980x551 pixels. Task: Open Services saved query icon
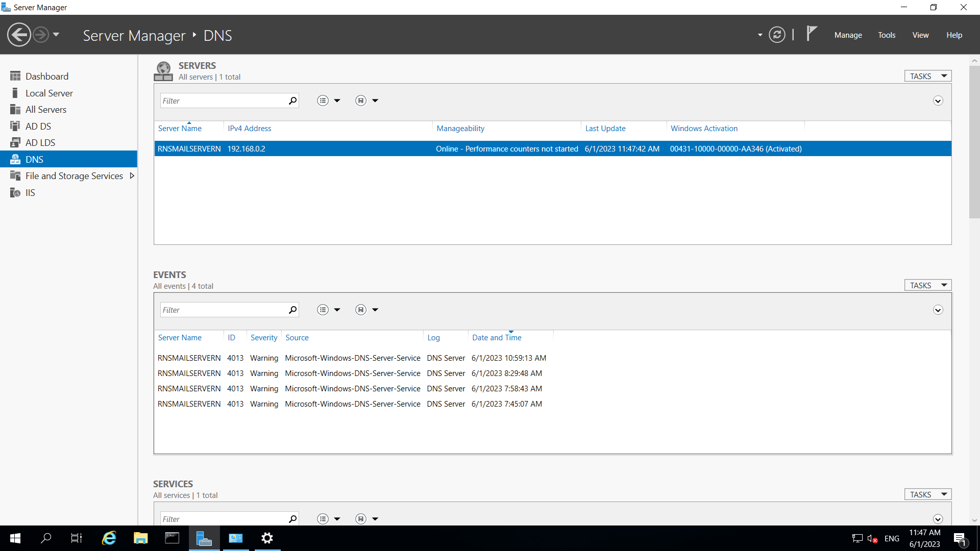(x=360, y=519)
